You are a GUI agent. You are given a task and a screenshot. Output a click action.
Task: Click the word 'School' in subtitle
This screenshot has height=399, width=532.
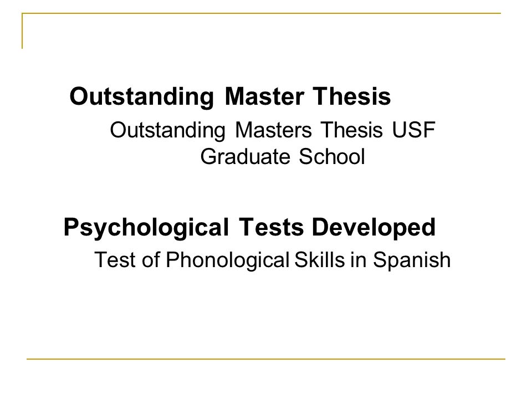pos(332,156)
